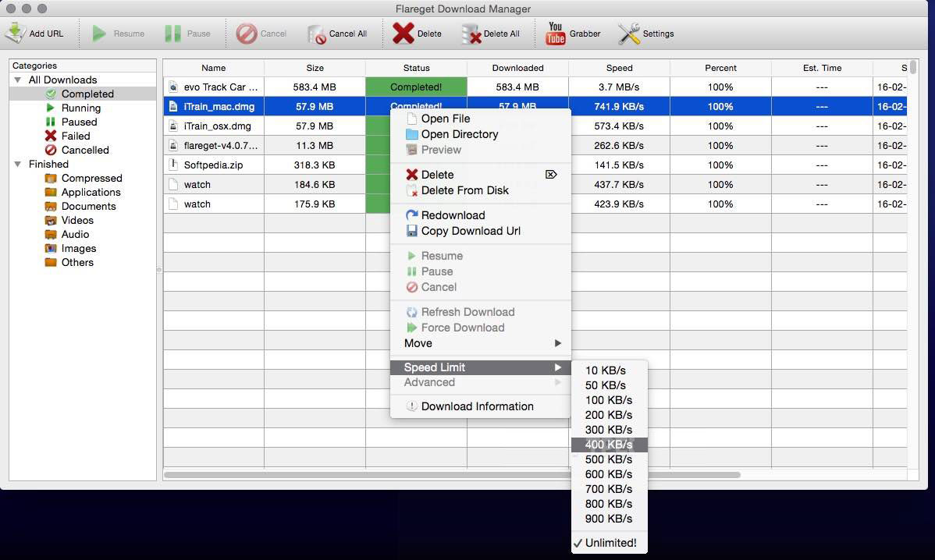Click the red X Delete icon in toolbar

[403, 34]
